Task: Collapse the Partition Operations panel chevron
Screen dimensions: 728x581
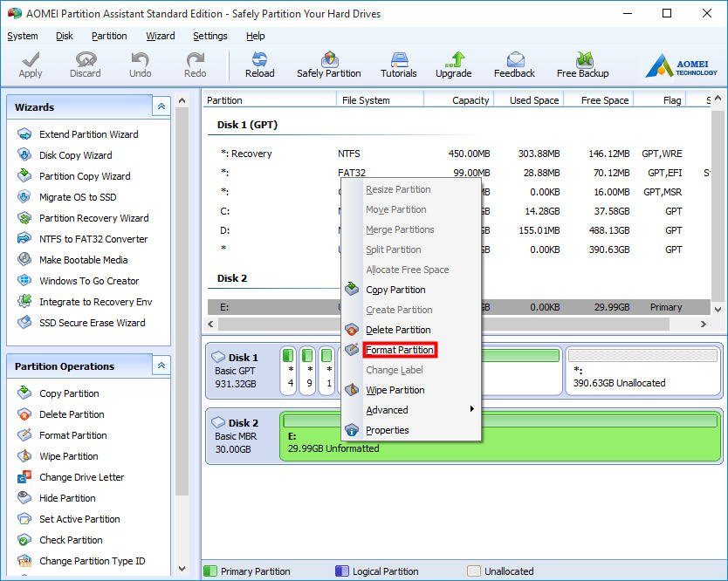Action: [161, 366]
